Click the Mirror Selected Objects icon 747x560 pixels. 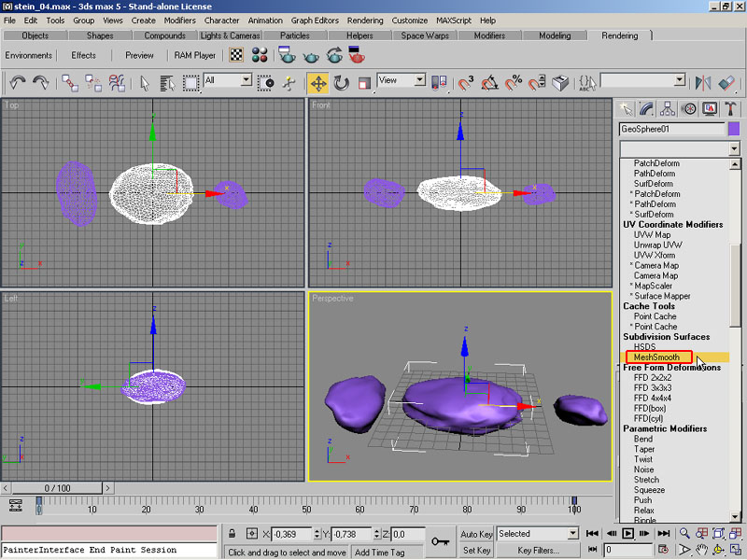pyautogui.click(x=702, y=83)
